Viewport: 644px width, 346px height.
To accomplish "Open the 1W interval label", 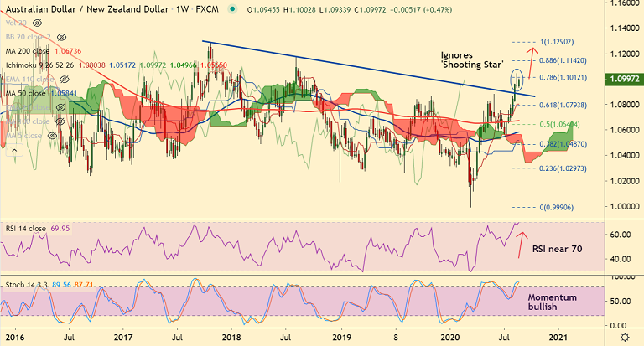I will click(x=182, y=9).
